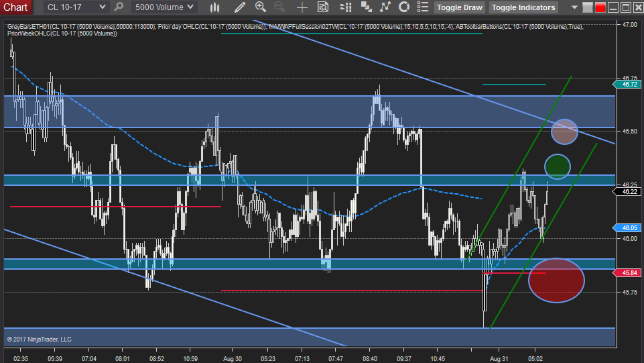Open the Chart tab
The height and width of the screenshot is (363, 644).
coord(15,7)
